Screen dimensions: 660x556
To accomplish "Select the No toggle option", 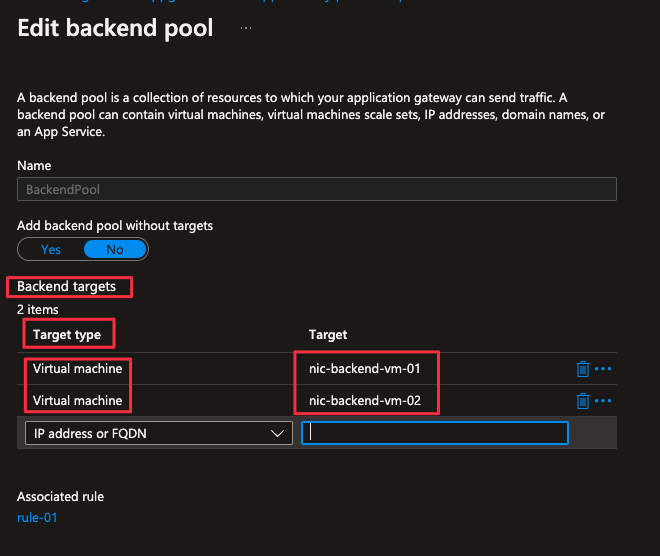I will (115, 249).
